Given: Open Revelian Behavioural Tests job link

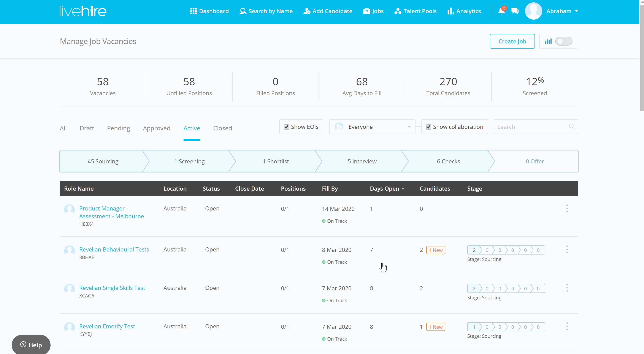Looking at the screenshot, I should tap(114, 249).
